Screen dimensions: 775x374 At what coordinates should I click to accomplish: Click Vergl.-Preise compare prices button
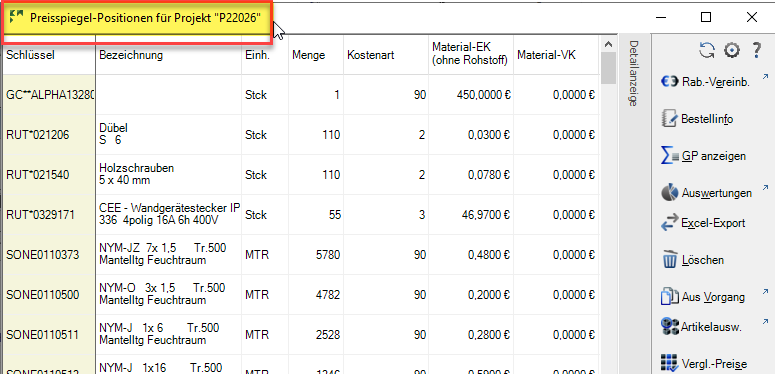pos(704,364)
